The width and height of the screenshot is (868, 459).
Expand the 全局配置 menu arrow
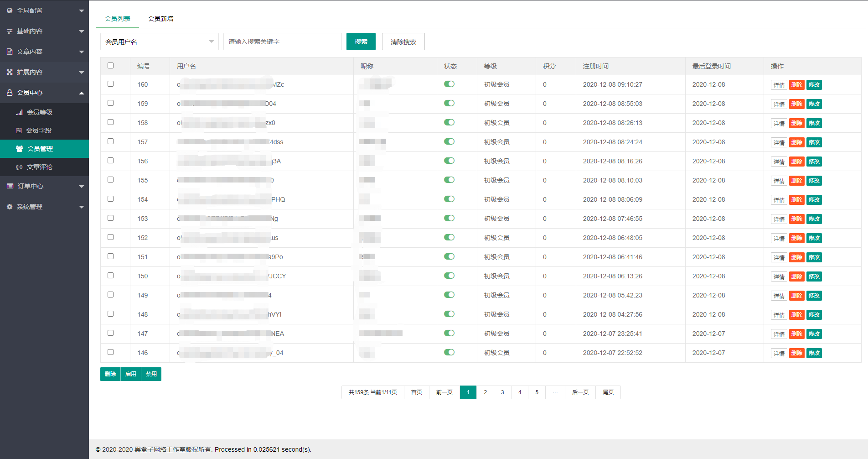(x=82, y=10)
